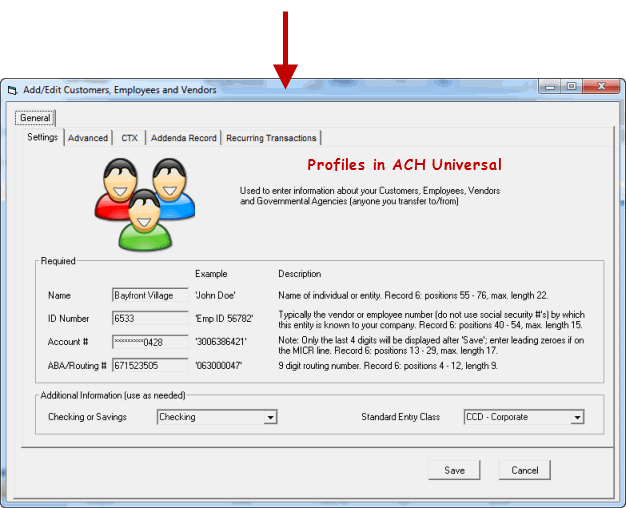This screenshot has height=508, width=626.
Task: Cancel the profile edit dialog
Action: tap(525, 470)
